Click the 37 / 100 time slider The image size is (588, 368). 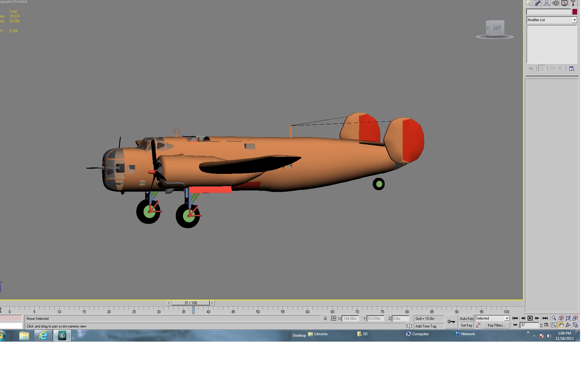(190, 303)
